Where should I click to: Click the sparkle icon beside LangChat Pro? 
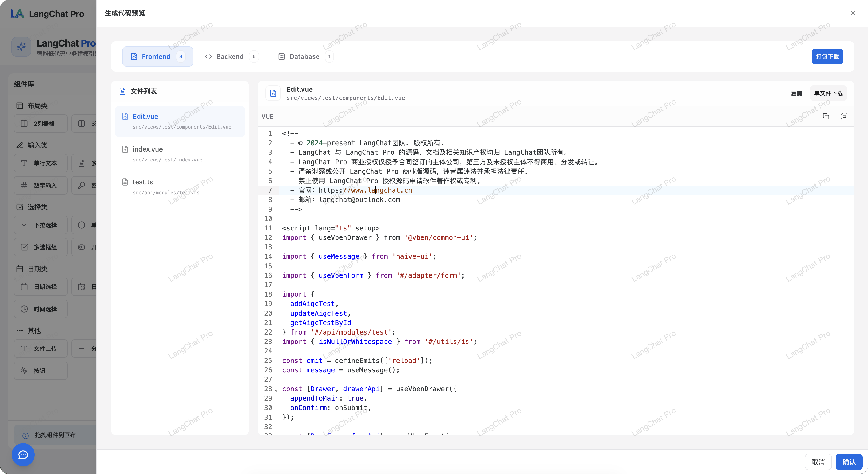coord(21,47)
